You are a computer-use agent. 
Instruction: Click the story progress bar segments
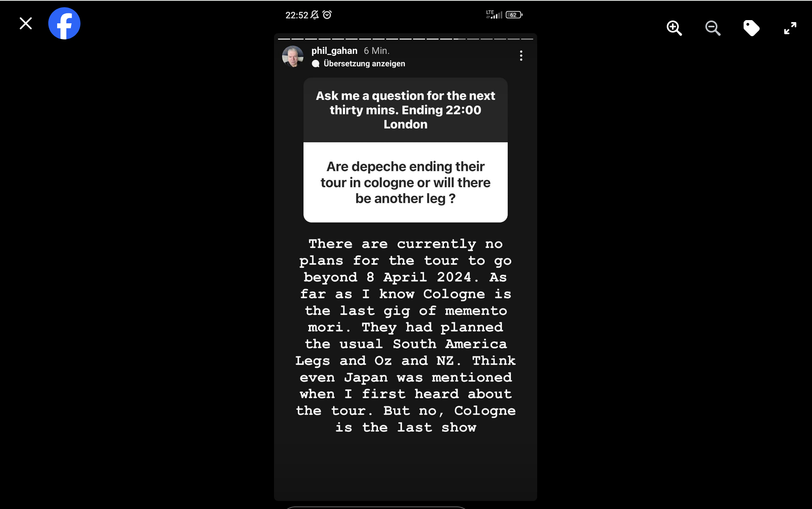[405, 39]
